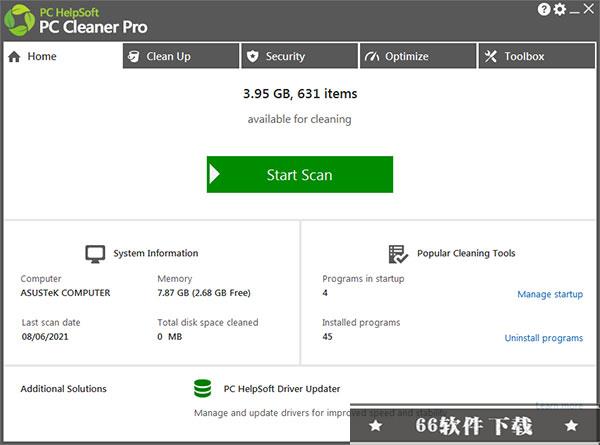Click the 'Last scan date' label
Screen dimensions: 600x445
coord(51,323)
